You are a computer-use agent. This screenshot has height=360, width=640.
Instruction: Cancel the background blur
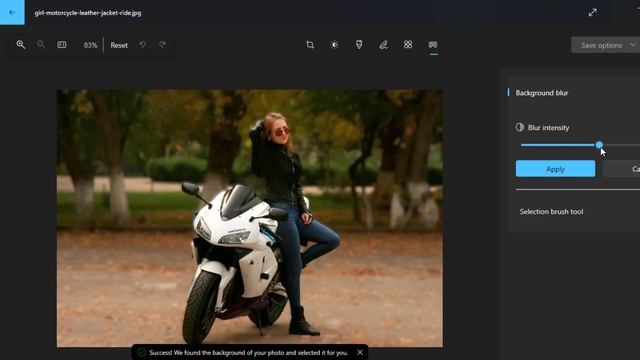[x=622, y=169]
